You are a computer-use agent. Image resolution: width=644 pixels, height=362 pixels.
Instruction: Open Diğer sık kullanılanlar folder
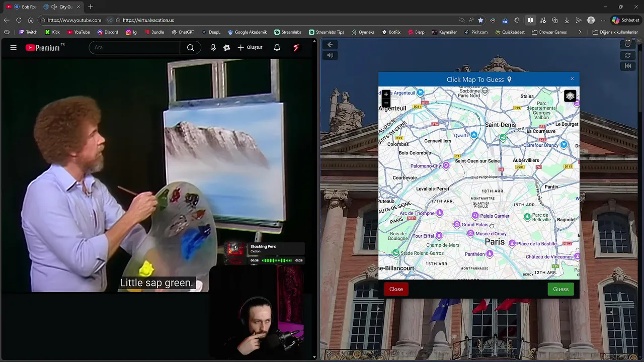click(x=615, y=32)
